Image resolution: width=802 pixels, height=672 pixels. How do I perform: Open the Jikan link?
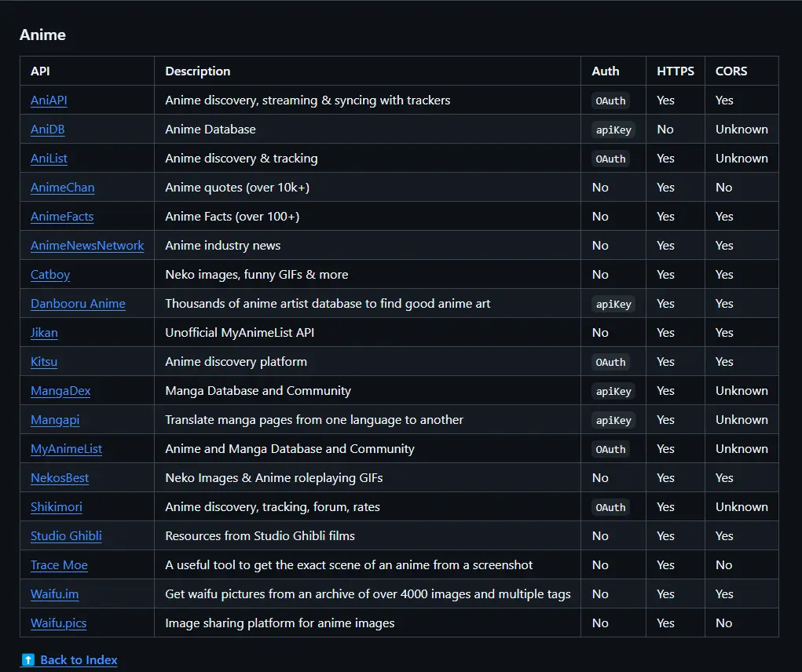tap(44, 333)
